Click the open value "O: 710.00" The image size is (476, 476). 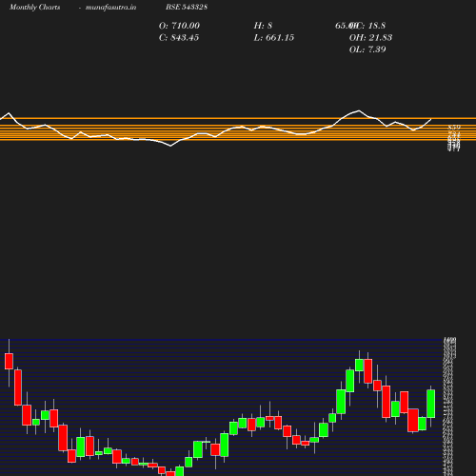179,26
